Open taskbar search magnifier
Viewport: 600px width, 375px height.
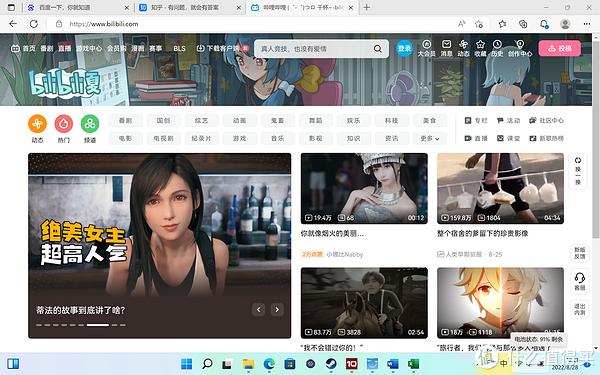(207, 364)
